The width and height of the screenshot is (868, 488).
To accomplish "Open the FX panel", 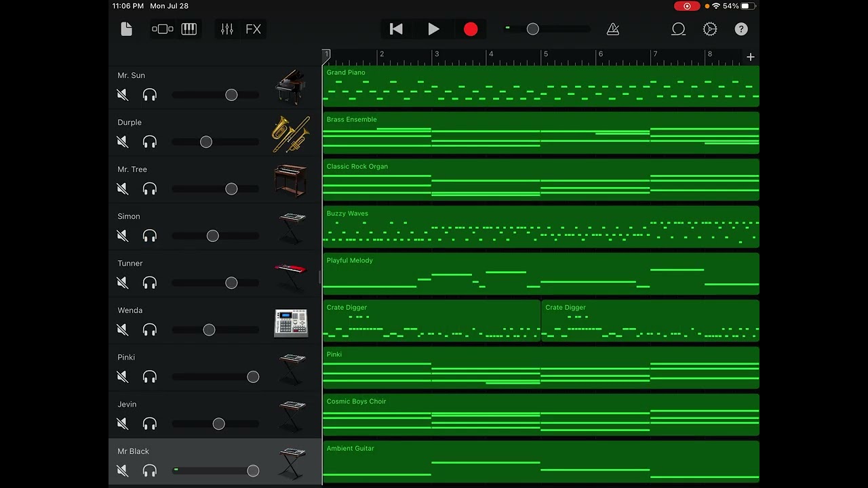I will coord(253,29).
